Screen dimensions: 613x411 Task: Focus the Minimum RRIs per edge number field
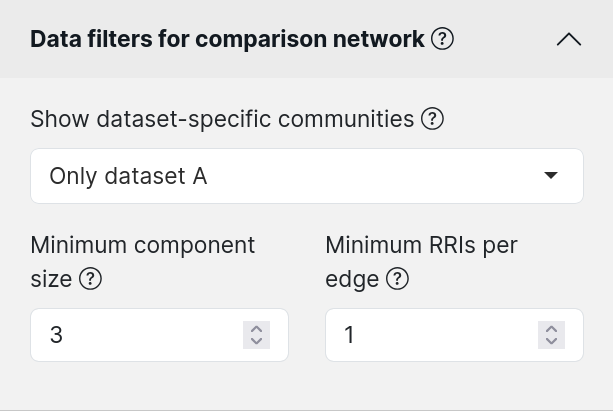(x=454, y=335)
